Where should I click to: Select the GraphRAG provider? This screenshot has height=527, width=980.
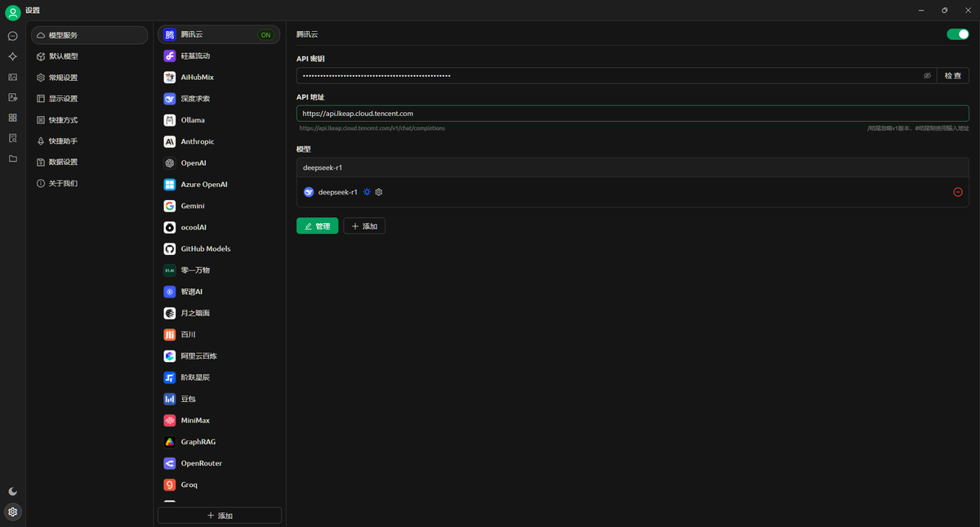(x=219, y=442)
